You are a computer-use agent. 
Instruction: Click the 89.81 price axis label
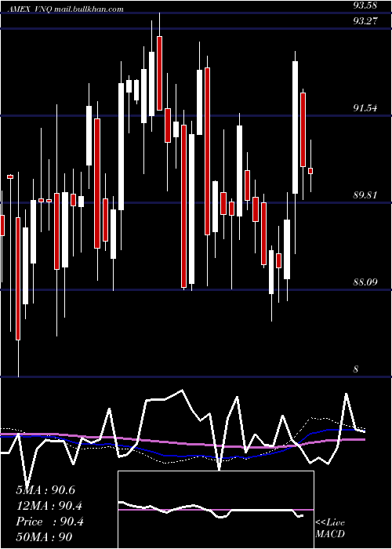tap(365, 195)
